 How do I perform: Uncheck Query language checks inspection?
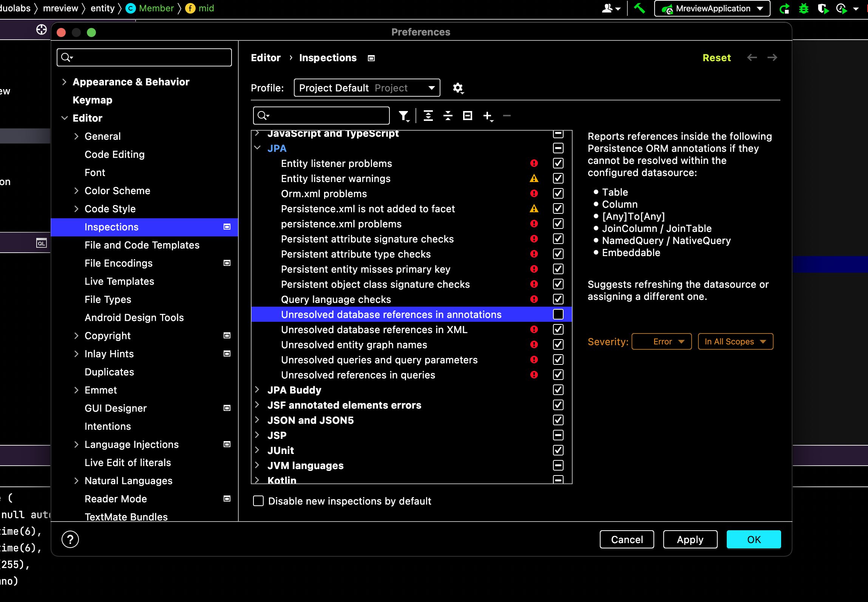[558, 299]
